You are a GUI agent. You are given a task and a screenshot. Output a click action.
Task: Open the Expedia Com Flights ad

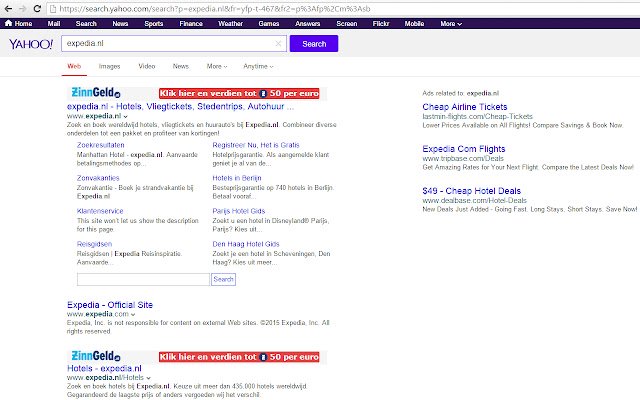[x=464, y=149]
